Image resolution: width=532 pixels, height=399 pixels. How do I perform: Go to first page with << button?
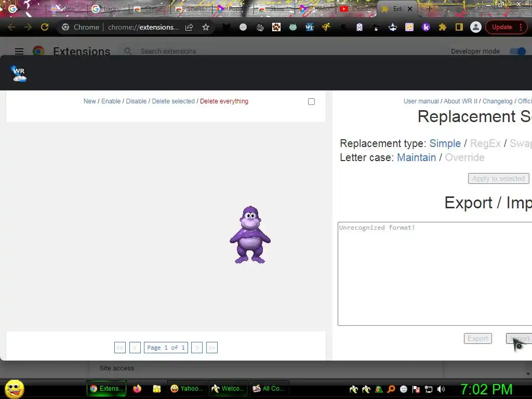pos(120,348)
